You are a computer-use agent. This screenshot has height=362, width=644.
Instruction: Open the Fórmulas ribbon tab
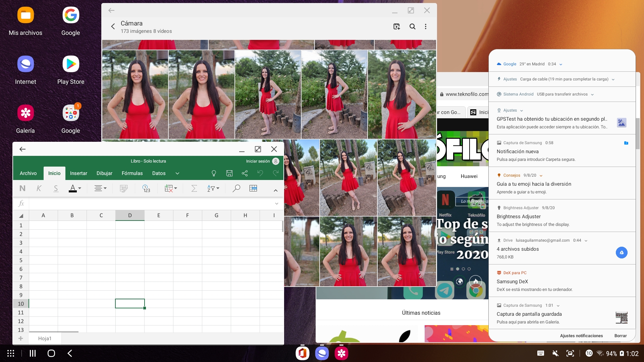[x=132, y=173]
